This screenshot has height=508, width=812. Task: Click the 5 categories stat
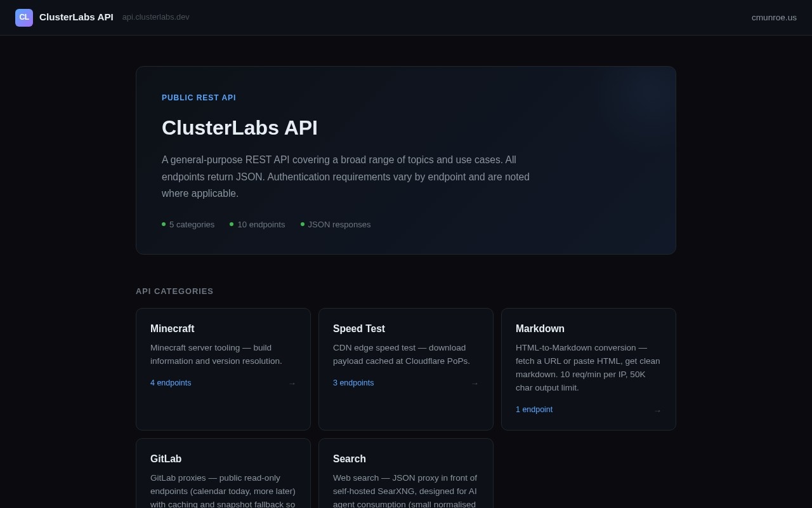[188, 225]
